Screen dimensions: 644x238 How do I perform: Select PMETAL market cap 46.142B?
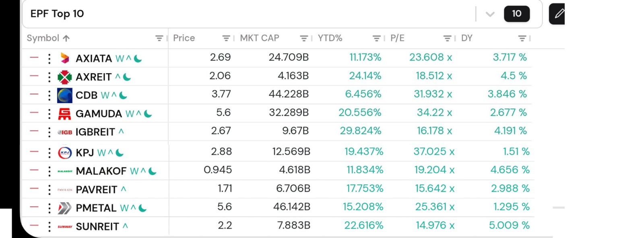point(292,207)
